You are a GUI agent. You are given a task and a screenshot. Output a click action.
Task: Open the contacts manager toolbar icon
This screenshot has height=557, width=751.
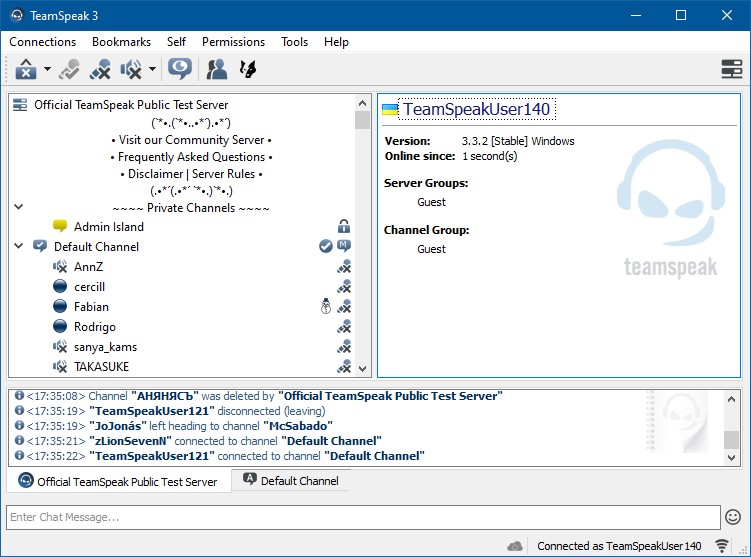[x=216, y=69]
